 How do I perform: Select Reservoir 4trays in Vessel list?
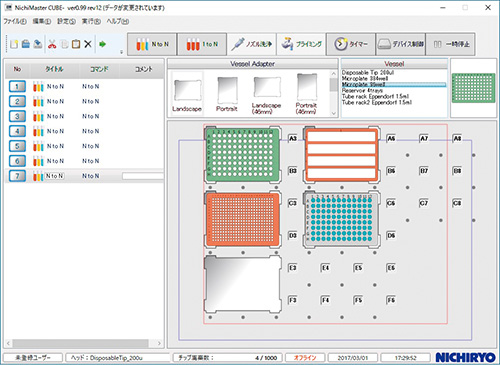(x=362, y=90)
